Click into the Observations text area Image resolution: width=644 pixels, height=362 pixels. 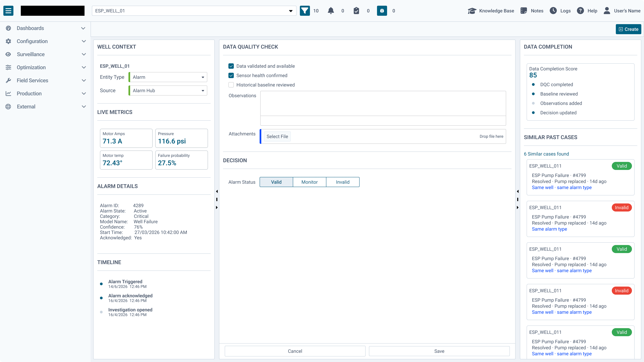pyautogui.click(x=383, y=103)
